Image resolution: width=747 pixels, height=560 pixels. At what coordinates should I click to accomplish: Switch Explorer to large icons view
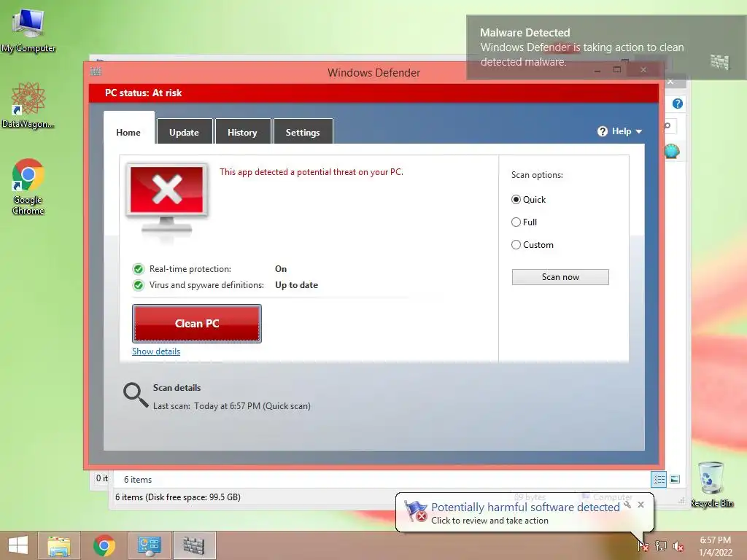tap(675, 480)
